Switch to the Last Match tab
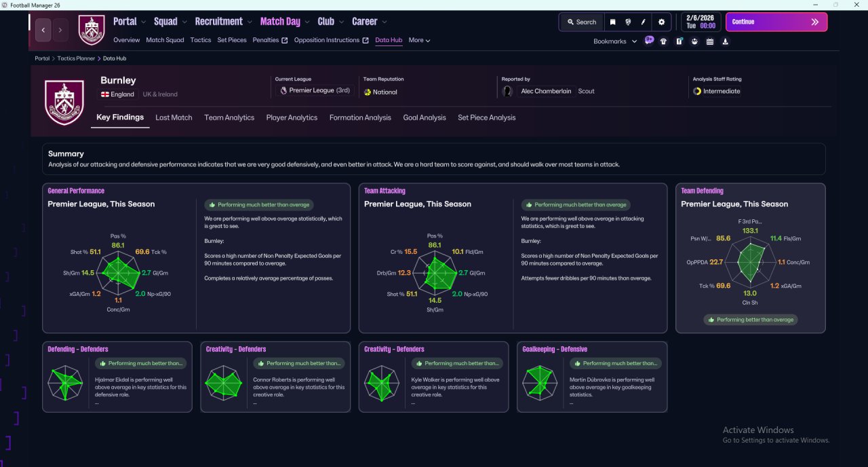Image resolution: width=868 pixels, height=467 pixels. point(174,117)
